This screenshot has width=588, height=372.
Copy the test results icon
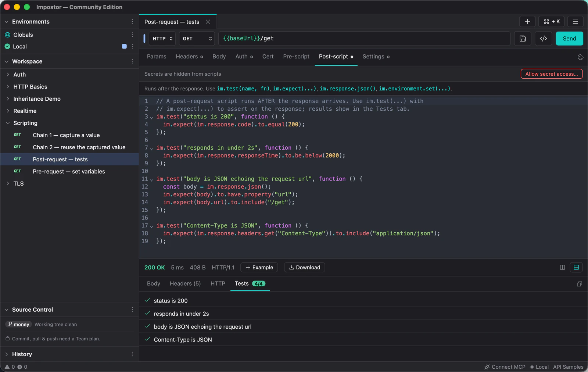pos(580,284)
